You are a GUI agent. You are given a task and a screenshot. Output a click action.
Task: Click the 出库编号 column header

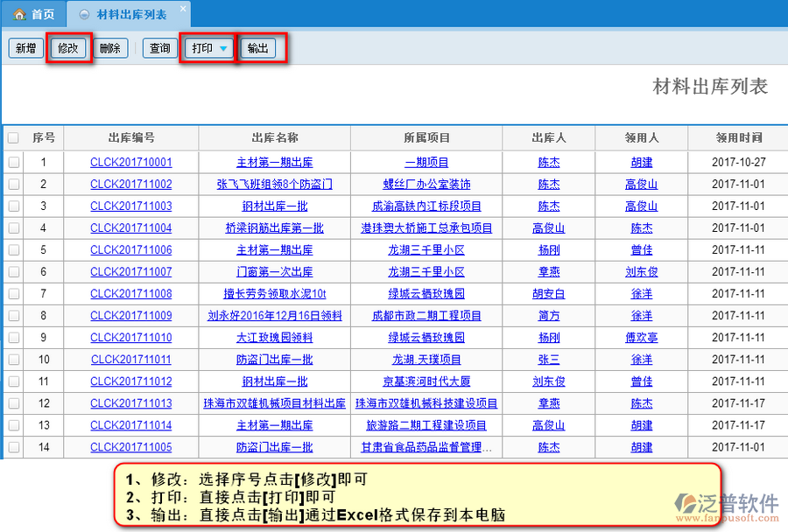[x=131, y=137]
